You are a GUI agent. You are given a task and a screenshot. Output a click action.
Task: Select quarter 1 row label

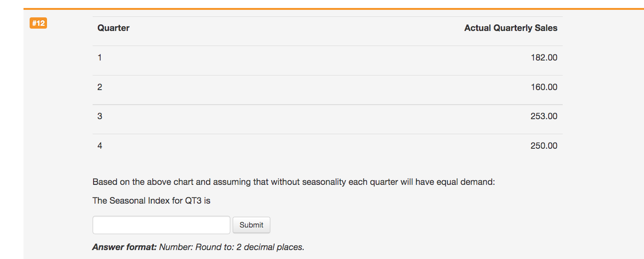[x=100, y=58]
